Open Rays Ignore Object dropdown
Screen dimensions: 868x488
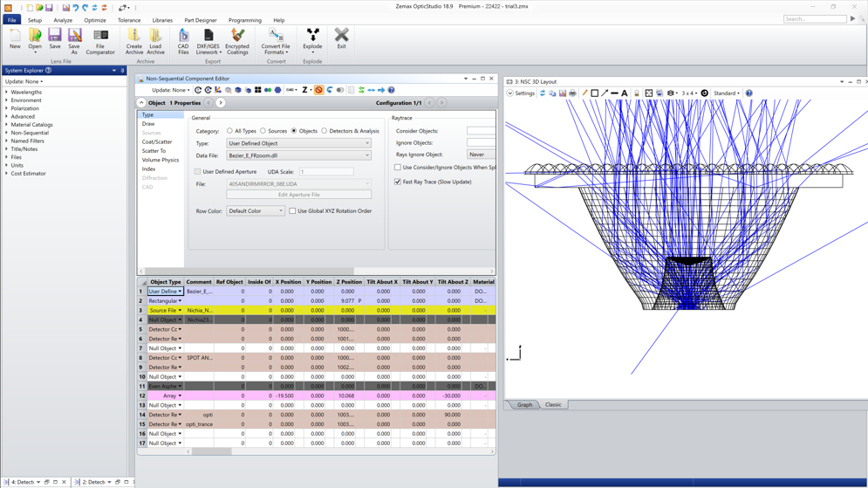coord(481,155)
